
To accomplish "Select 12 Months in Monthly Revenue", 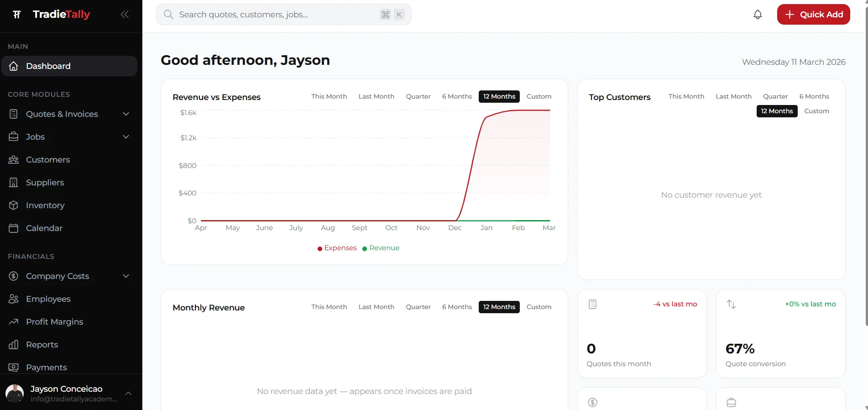I will tap(499, 307).
